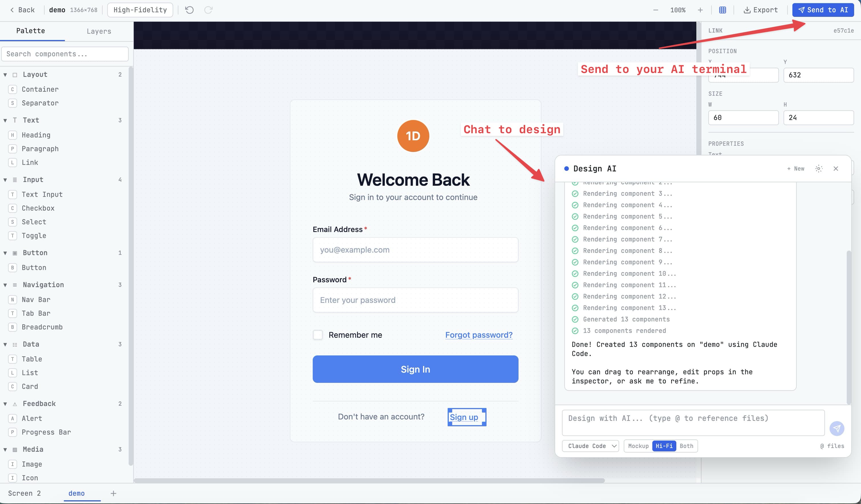Click the zoom-out minus icon
This screenshot has height=504, width=861.
point(655,10)
